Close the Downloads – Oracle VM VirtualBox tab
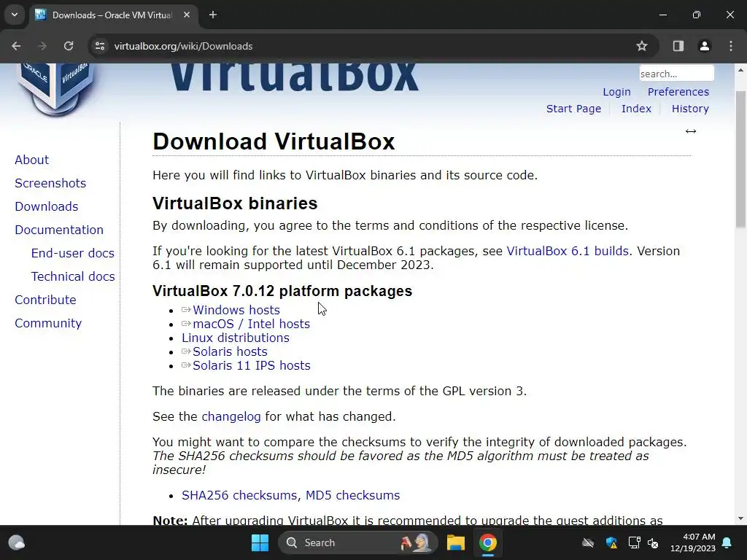The width and height of the screenshot is (747, 560). 187,15
